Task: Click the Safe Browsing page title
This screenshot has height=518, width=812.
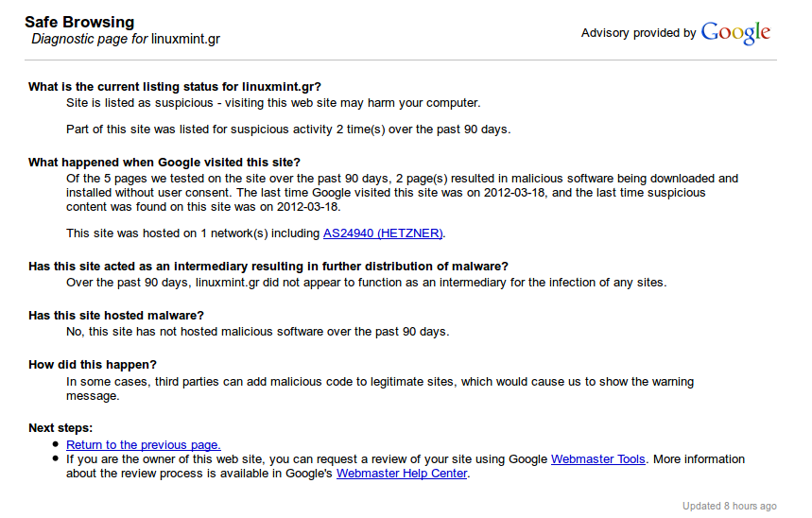Action: click(79, 22)
